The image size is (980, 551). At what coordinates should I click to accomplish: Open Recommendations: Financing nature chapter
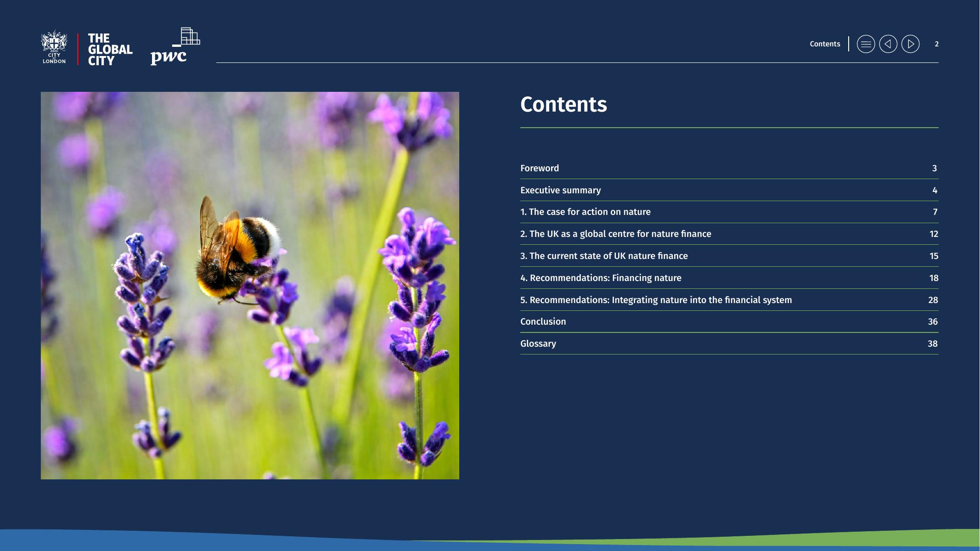pyautogui.click(x=601, y=278)
